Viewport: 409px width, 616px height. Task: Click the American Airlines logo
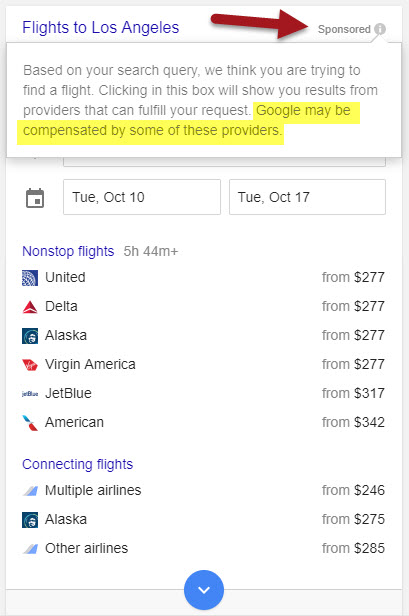pos(30,423)
